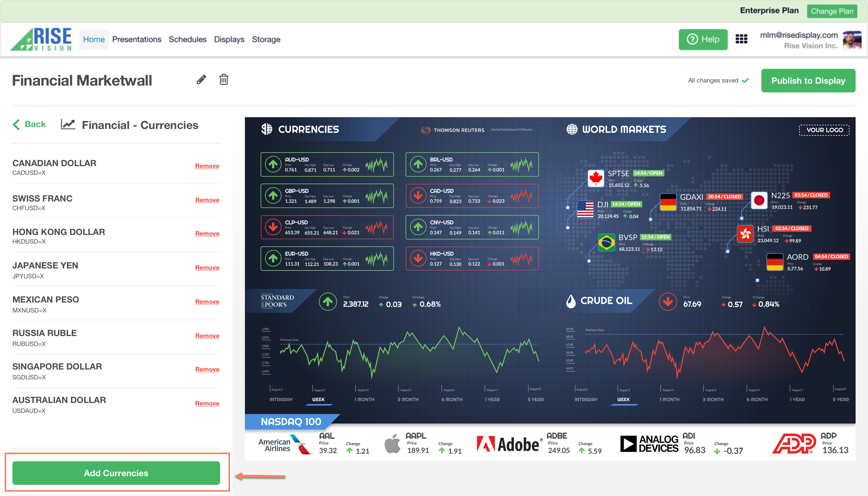Remove the Japanese Yen currency
The image size is (868, 496).
click(x=207, y=268)
